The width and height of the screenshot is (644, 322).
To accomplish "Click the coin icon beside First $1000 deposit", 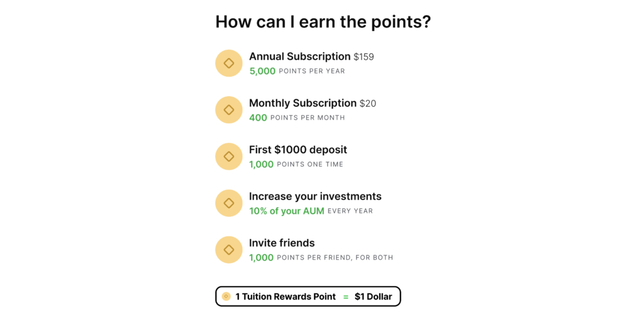I will pyautogui.click(x=229, y=157).
